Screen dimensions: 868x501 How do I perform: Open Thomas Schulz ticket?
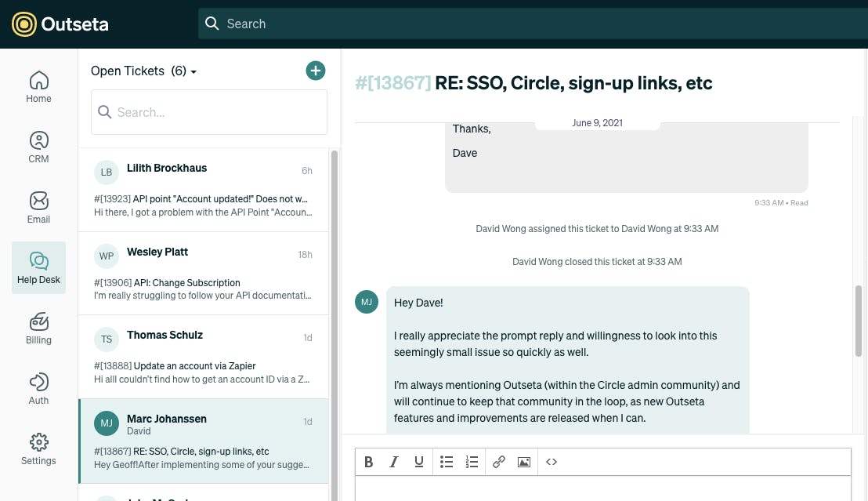click(204, 357)
